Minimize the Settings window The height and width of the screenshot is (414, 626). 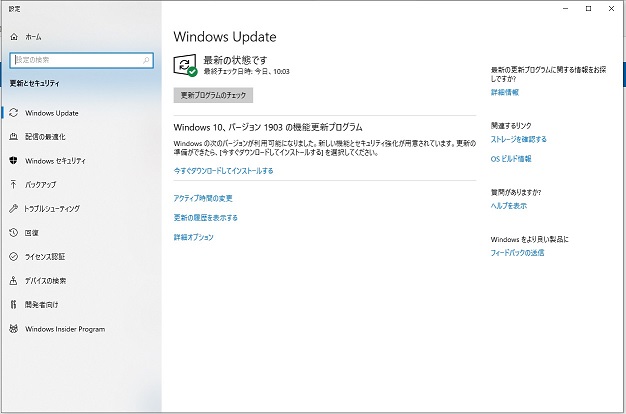(566, 8)
